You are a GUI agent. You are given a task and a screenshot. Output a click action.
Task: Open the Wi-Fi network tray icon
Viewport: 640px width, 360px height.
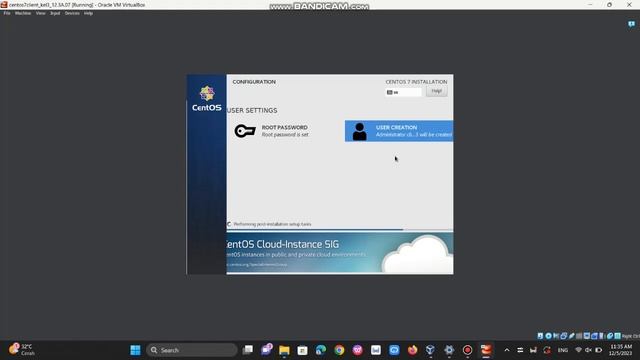tap(578, 350)
